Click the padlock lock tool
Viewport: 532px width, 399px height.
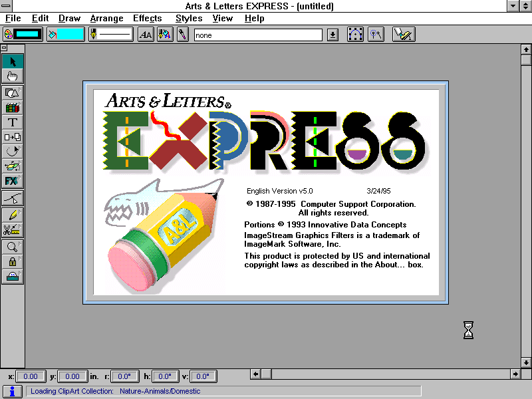tap(13, 261)
